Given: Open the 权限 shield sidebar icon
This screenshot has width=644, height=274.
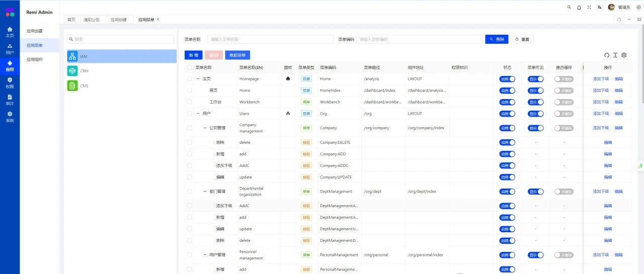Looking at the screenshot, I should pos(10,83).
